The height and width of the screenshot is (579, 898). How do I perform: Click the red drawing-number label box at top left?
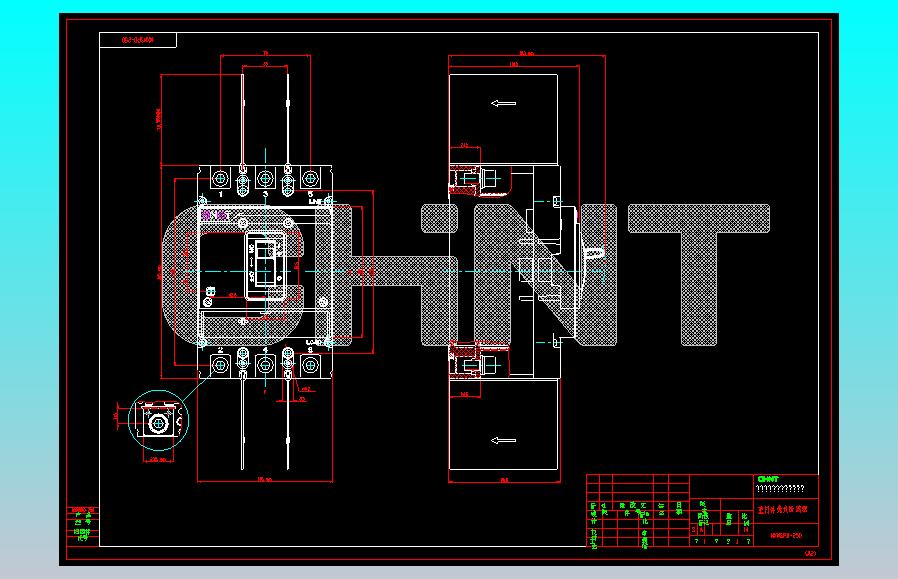tap(138, 40)
